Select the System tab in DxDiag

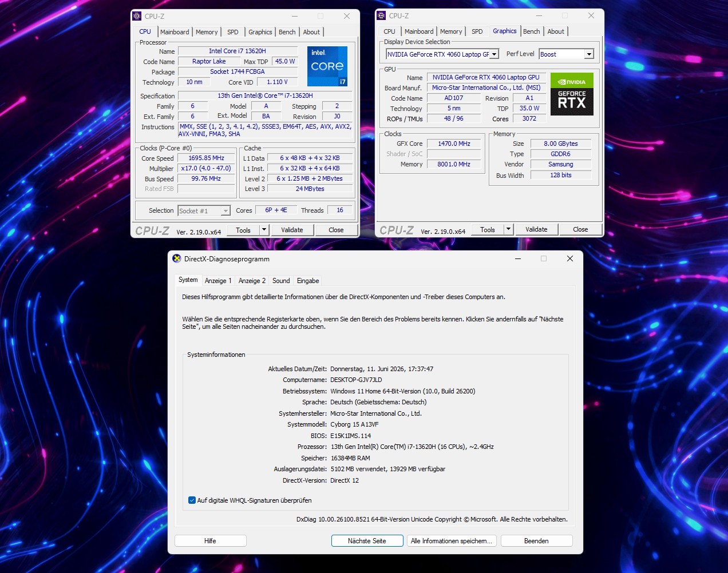(188, 280)
